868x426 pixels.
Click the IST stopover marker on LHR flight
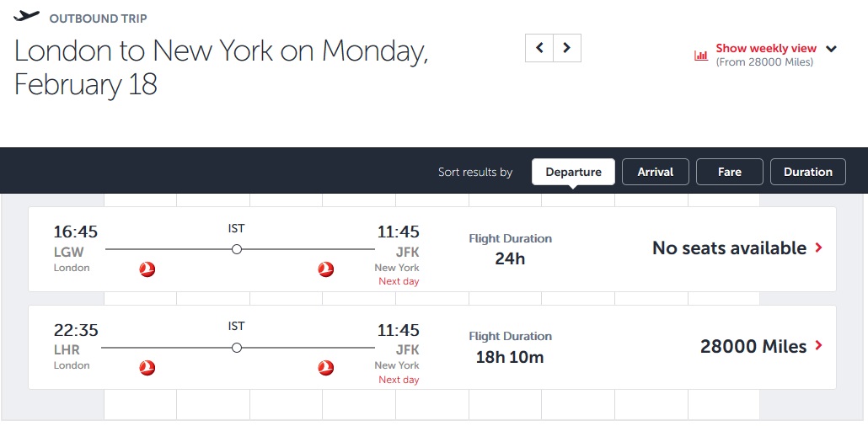click(237, 348)
